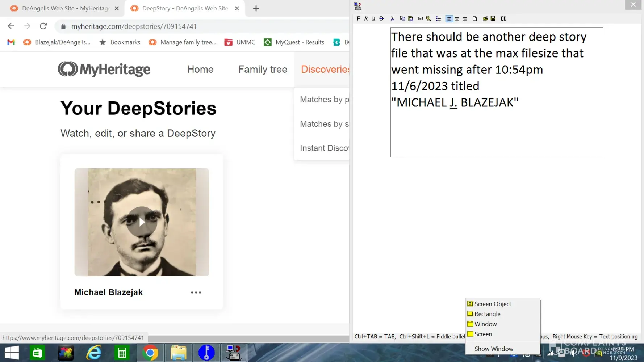Open Internet Explorer from the taskbar

point(94,353)
